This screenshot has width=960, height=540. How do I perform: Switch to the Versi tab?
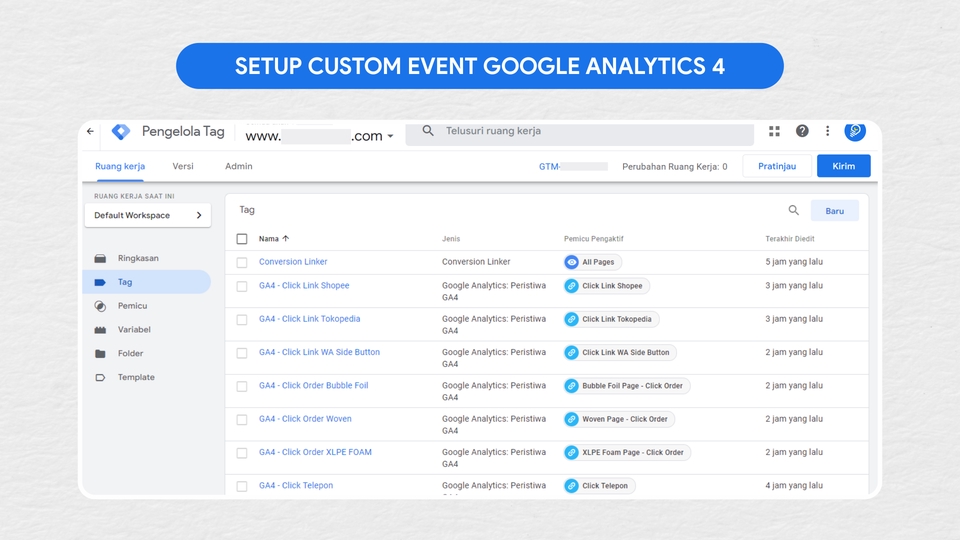[182, 167]
